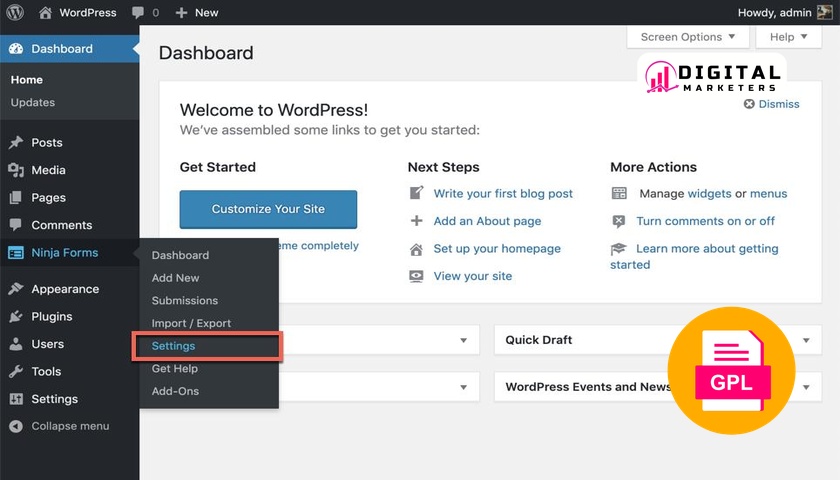Open the Set up your homepage link
The height and width of the screenshot is (480, 840).
tap(497, 249)
